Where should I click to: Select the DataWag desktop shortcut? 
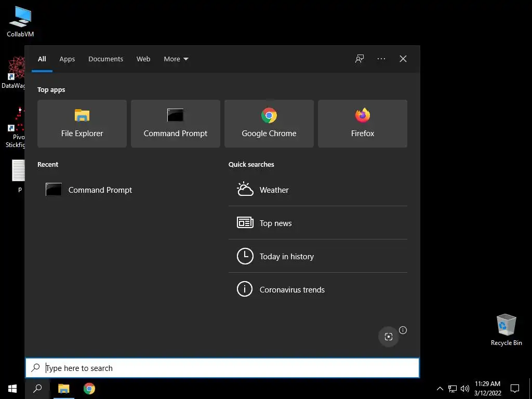(14, 73)
